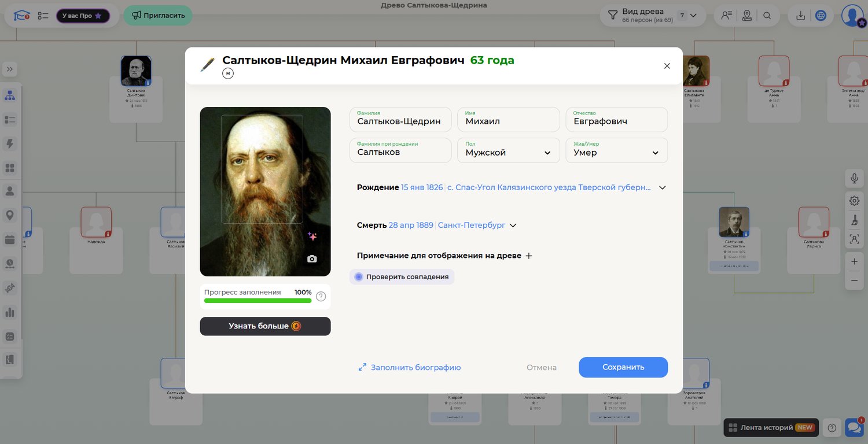Click the camera icon on the portrait
The width and height of the screenshot is (868, 444).
[x=312, y=259]
